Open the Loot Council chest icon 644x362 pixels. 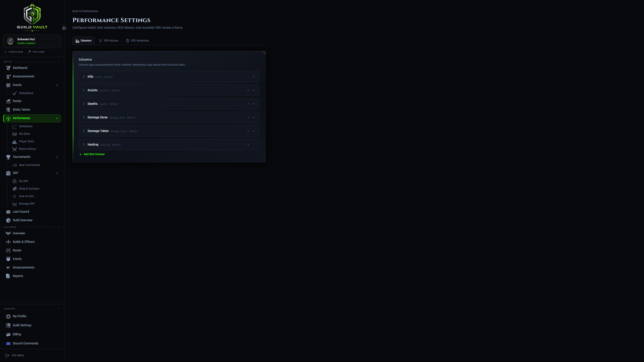pos(8,212)
